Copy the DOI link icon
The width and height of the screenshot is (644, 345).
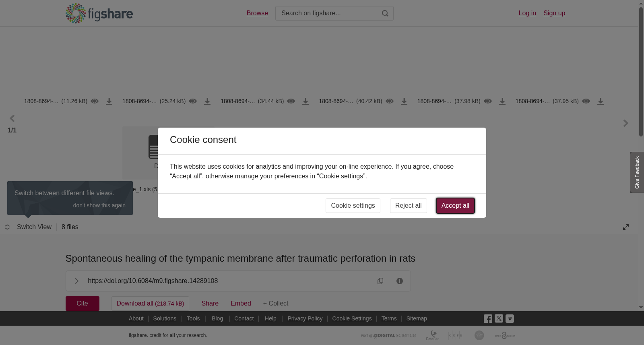380,281
